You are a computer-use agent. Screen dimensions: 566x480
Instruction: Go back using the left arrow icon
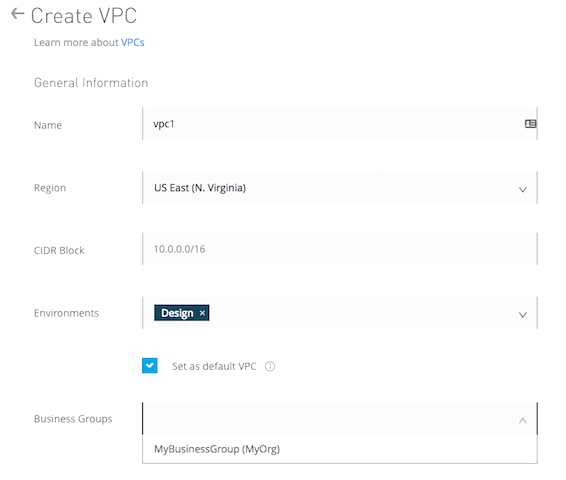click(17, 14)
